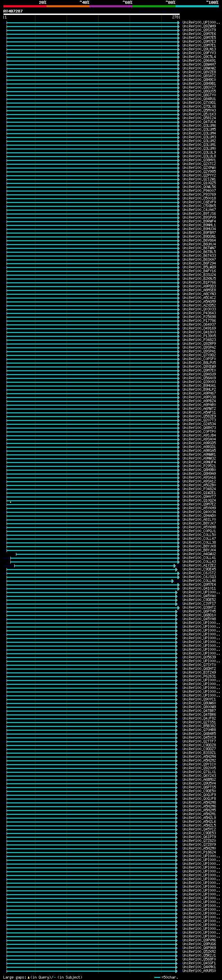The width and height of the screenshot is (222, 980).
Task: Select hit UniRef100_Q10QZ5
Action: (199, 183)
